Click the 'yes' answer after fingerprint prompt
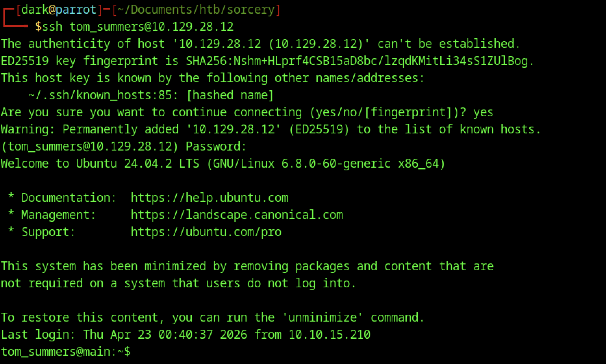This screenshot has height=364, width=606. click(483, 112)
